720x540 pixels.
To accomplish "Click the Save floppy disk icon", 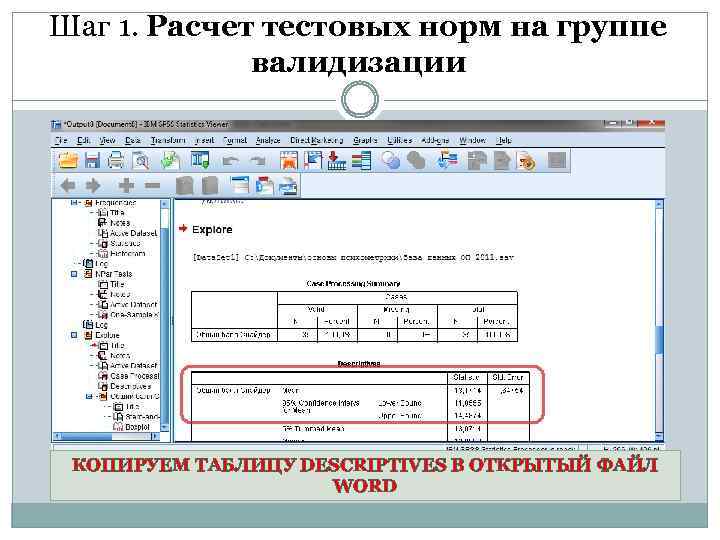I will 92,161.
